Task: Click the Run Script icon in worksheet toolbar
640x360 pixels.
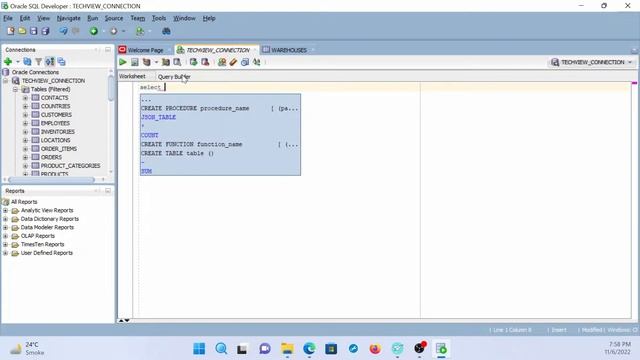Action: pyautogui.click(x=135, y=62)
